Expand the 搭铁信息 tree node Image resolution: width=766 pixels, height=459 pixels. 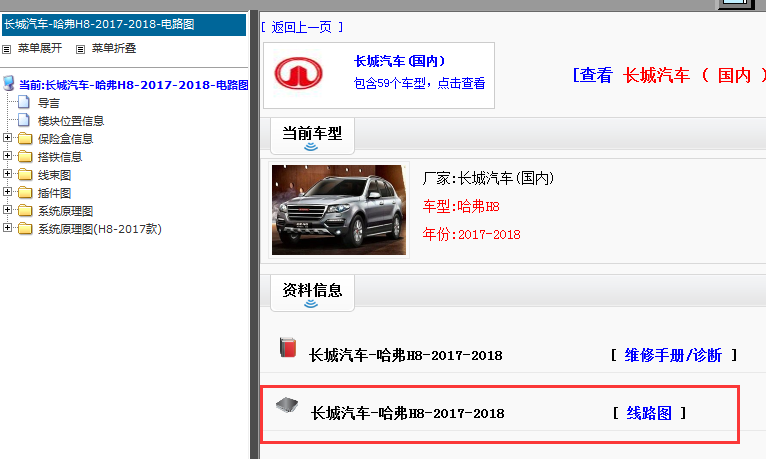[7, 156]
